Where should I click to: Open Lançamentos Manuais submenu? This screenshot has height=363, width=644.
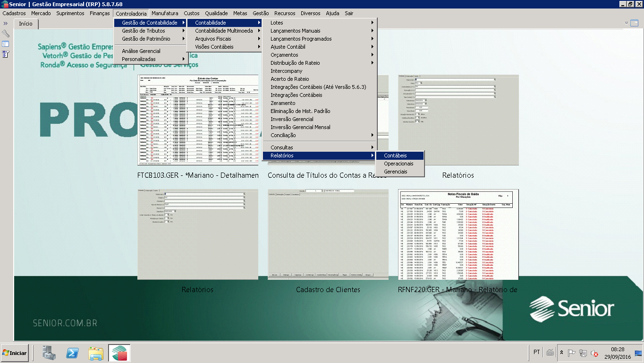tap(320, 31)
